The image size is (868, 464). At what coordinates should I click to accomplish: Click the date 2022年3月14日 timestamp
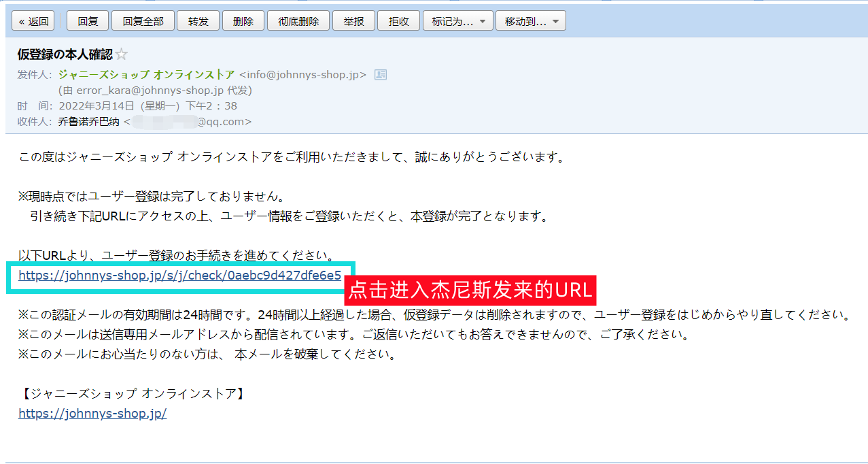click(148, 106)
